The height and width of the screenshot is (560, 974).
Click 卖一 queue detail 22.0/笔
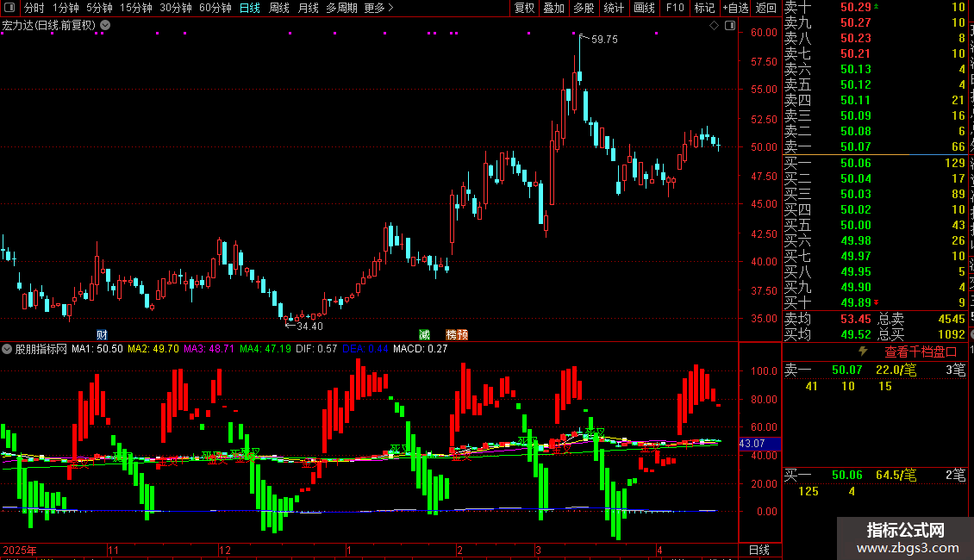(x=896, y=370)
